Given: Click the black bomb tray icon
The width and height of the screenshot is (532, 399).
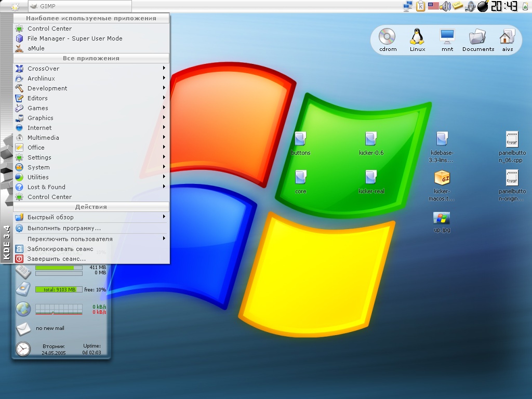Looking at the screenshot, I should (x=483, y=6).
